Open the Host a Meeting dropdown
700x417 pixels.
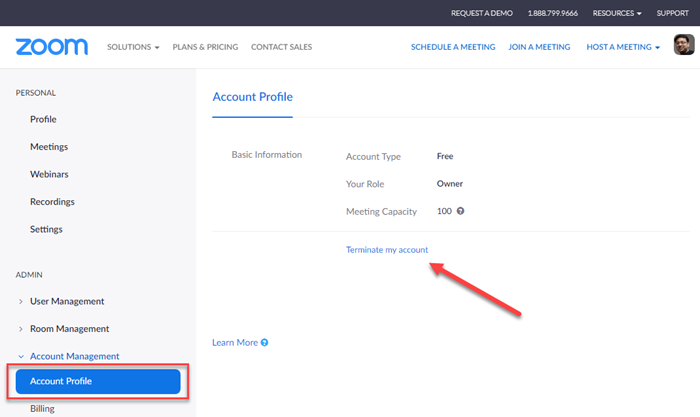pos(623,47)
